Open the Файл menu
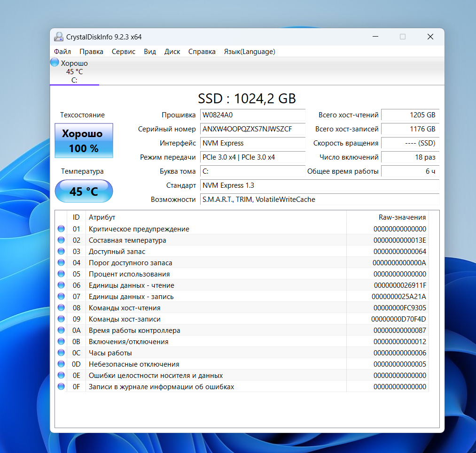 [x=62, y=52]
